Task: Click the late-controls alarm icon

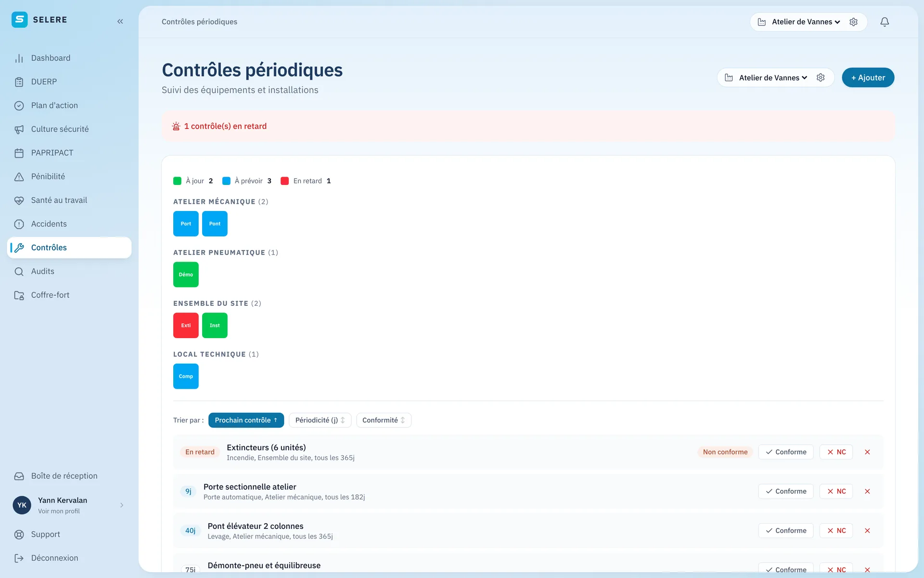Action: tap(176, 126)
